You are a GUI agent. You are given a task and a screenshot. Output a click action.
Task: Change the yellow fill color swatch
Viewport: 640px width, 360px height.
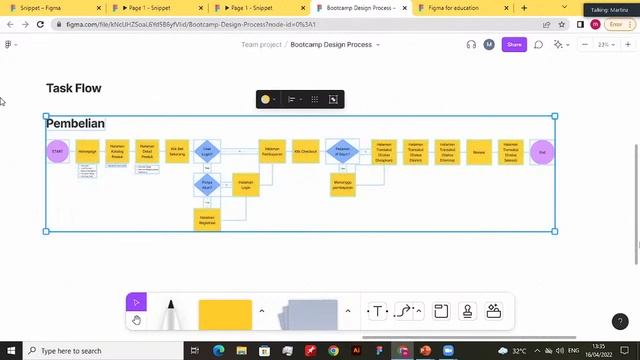click(x=265, y=99)
